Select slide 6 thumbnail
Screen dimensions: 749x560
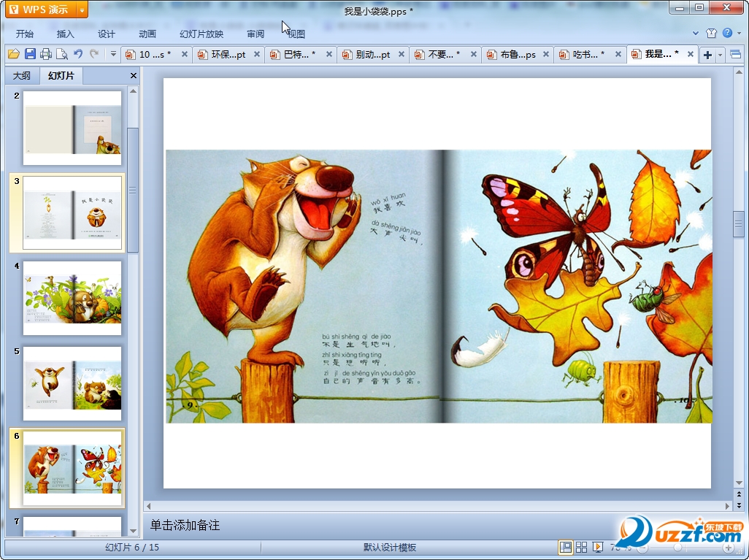pyautogui.click(x=72, y=468)
